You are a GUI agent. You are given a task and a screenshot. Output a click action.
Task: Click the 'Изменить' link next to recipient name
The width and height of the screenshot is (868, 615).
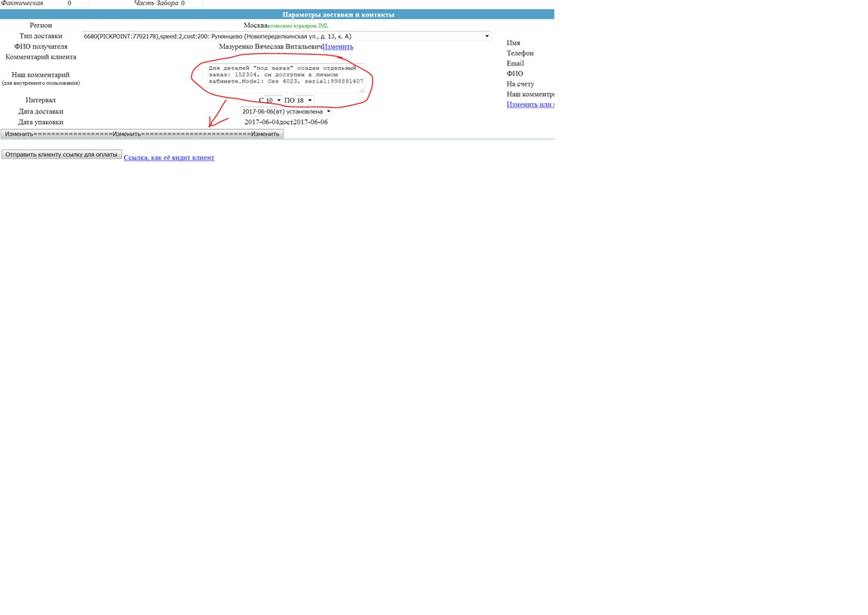338,47
